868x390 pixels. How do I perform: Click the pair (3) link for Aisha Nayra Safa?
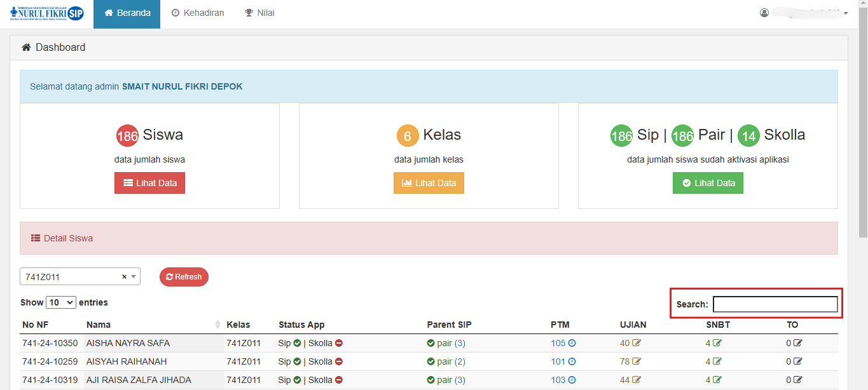tap(450, 344)
